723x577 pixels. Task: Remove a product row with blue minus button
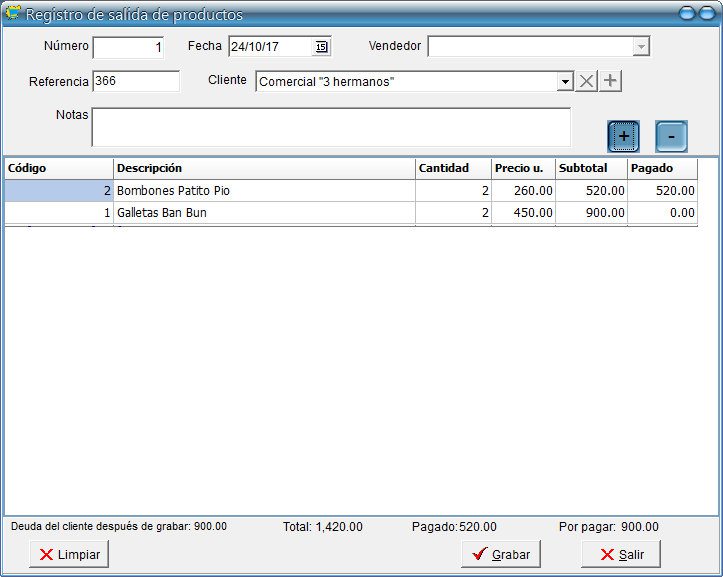(671, 137)
